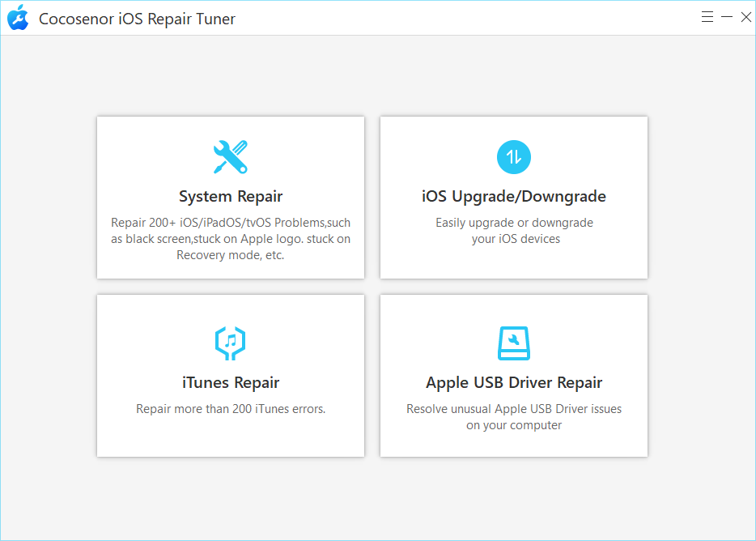Select the iOS Upgrade/Downgrade heading
The width and height of the screenshot is (756, 541).
tap(513, 197)
